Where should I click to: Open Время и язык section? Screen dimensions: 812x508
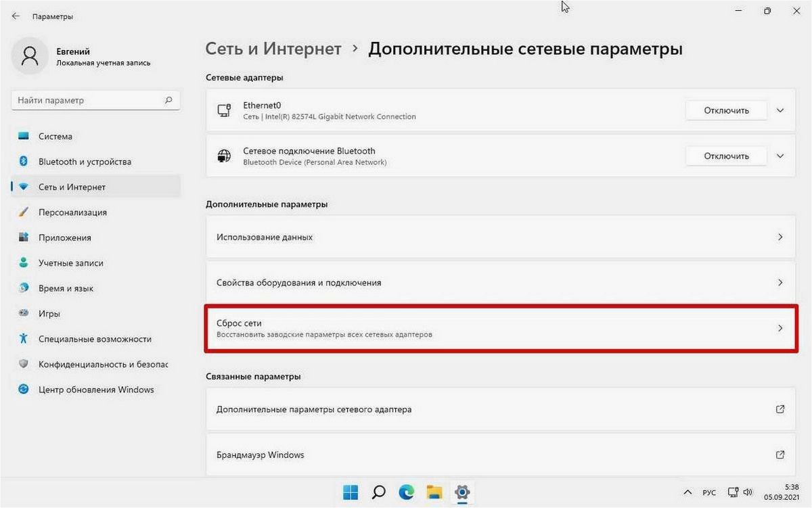(x=96, y=288)
